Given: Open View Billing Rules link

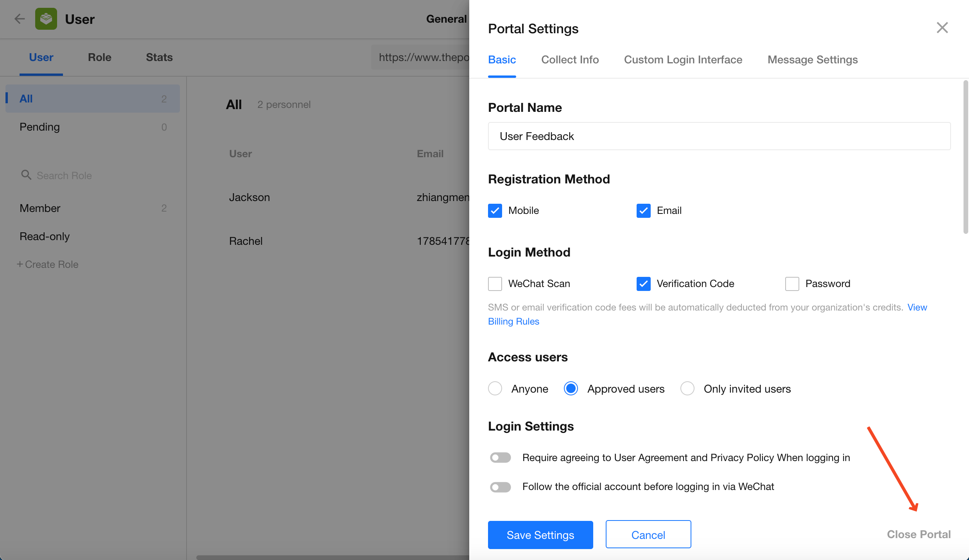Looking at the screenshot, I should click(x=513, y=321).
